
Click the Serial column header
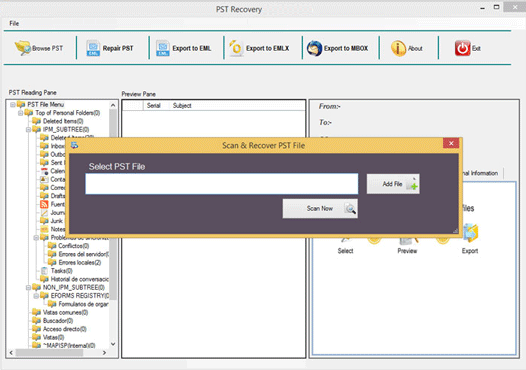point(154,106)
